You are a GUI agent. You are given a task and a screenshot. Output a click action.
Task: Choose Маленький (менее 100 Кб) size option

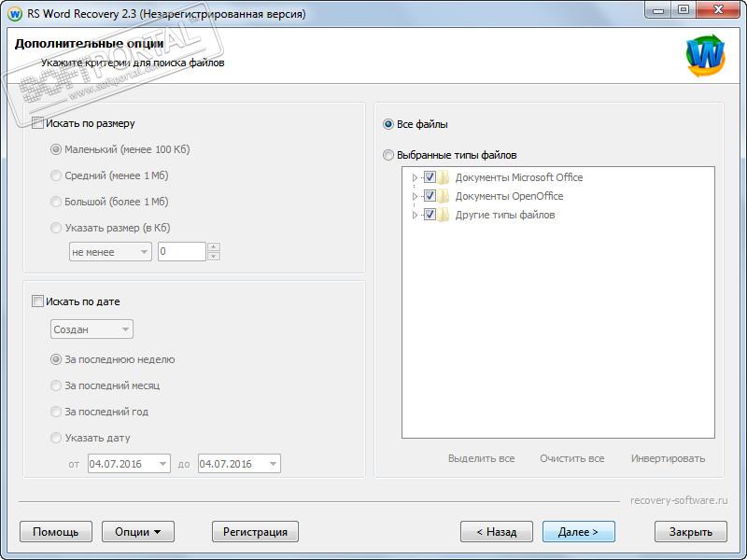pos(56,149)
